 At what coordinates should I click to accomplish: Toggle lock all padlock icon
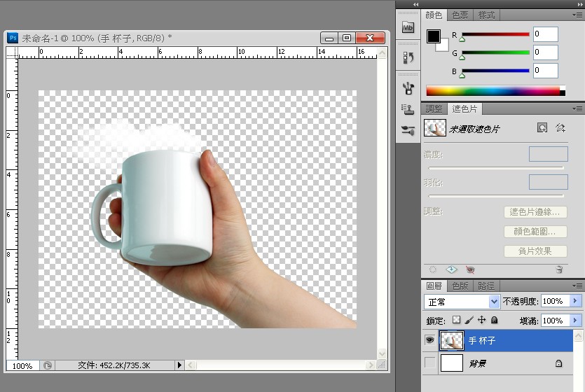495,320
